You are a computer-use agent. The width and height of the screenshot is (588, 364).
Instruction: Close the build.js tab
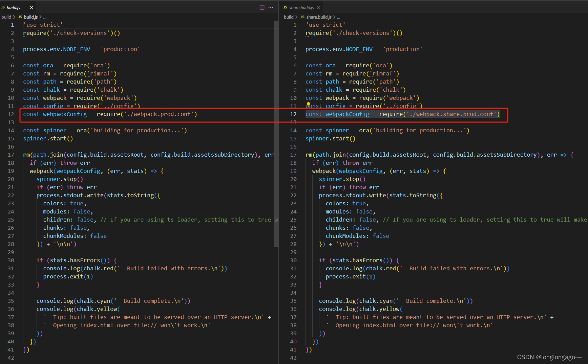pos(31,7)
